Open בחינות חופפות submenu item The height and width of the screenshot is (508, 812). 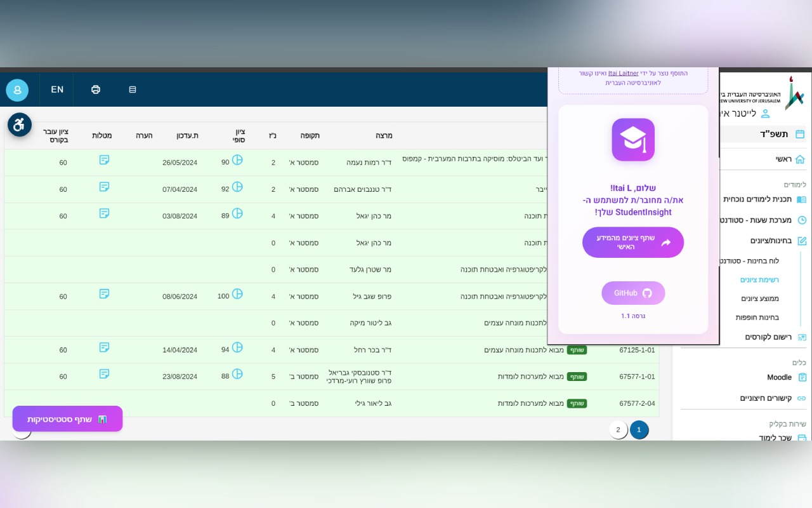757,317
